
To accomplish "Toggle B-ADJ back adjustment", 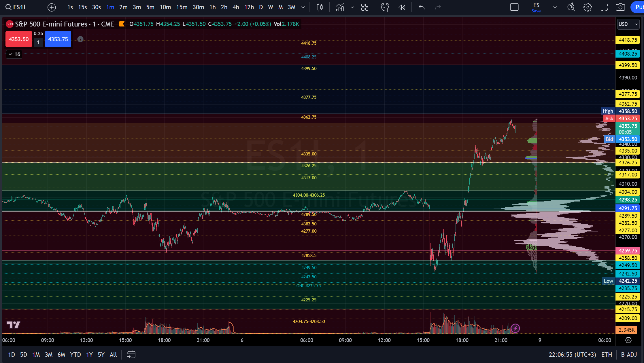I will coord(629,355).
